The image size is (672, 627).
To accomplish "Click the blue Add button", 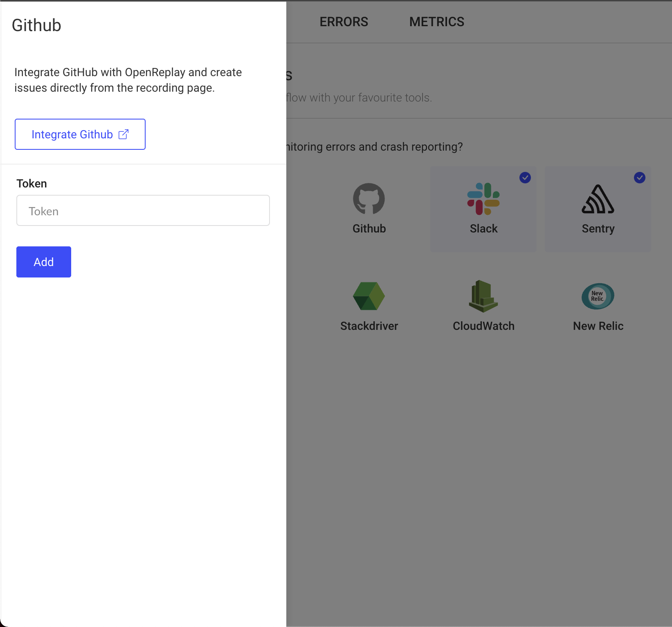I will tap(44, 262).
